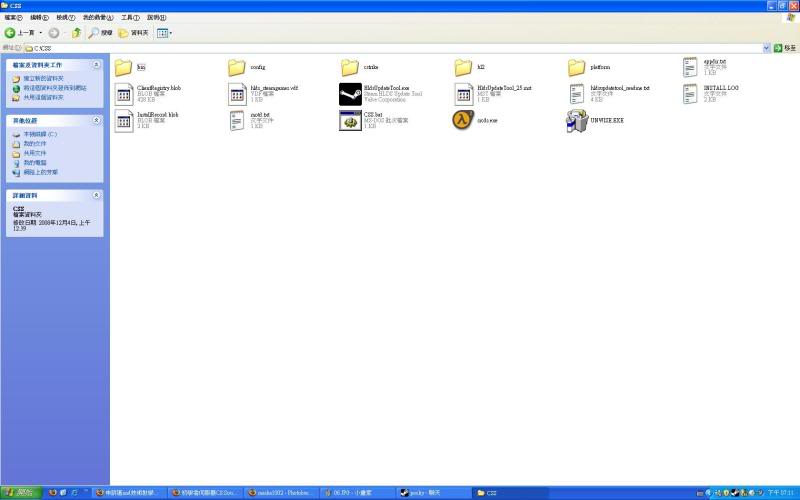Open the 工具 menu
Viewport: 800px width, 500px height.
[x=130, y=17]
